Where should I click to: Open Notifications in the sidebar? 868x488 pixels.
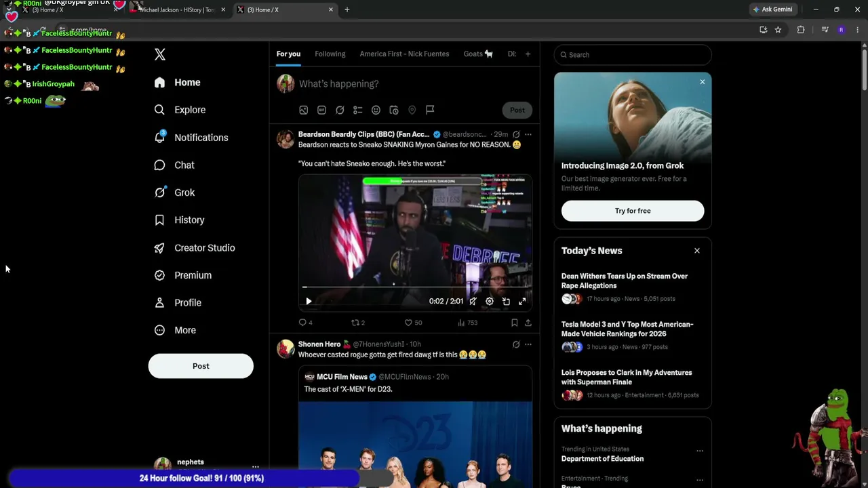click(191, 138)
